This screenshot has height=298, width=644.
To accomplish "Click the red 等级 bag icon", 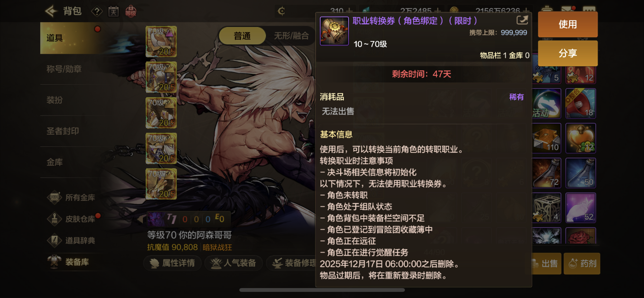I will click(x=131, y=11).
